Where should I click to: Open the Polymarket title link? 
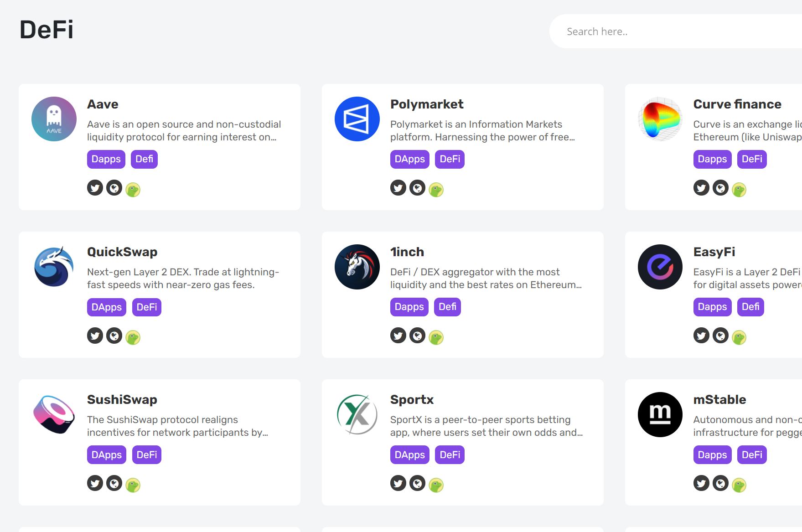click(x=427, y=104)
